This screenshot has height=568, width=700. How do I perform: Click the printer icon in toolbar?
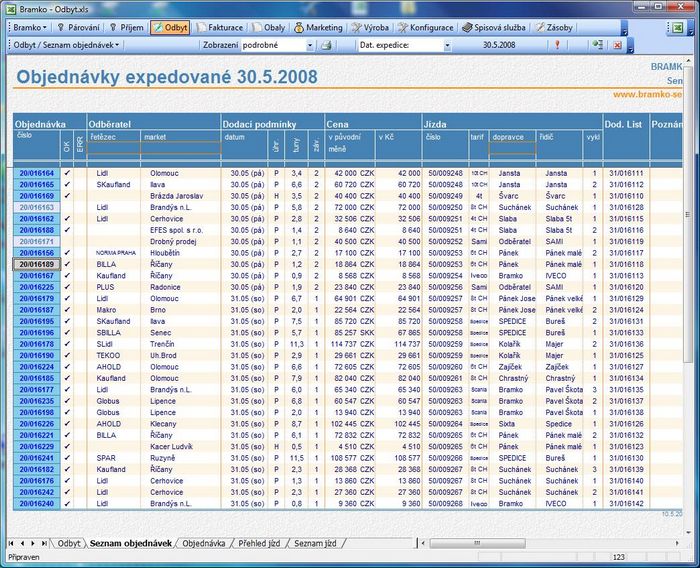click(326, 45)
